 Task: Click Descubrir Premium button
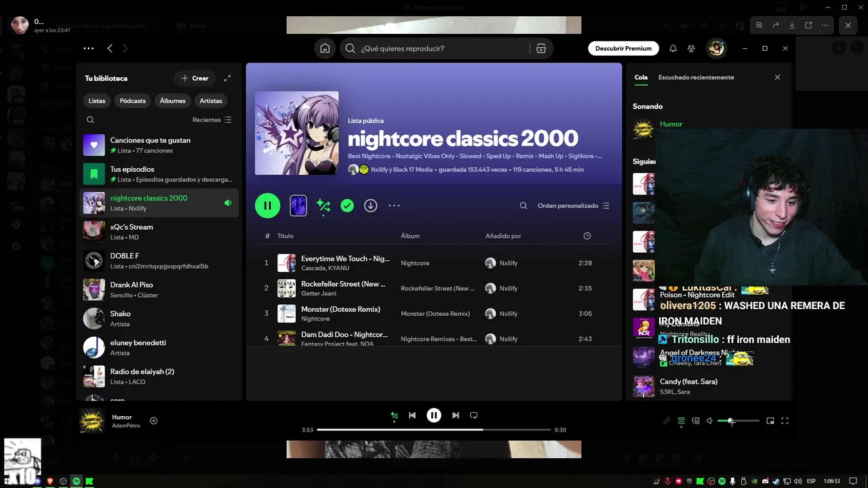pos(623,49)
